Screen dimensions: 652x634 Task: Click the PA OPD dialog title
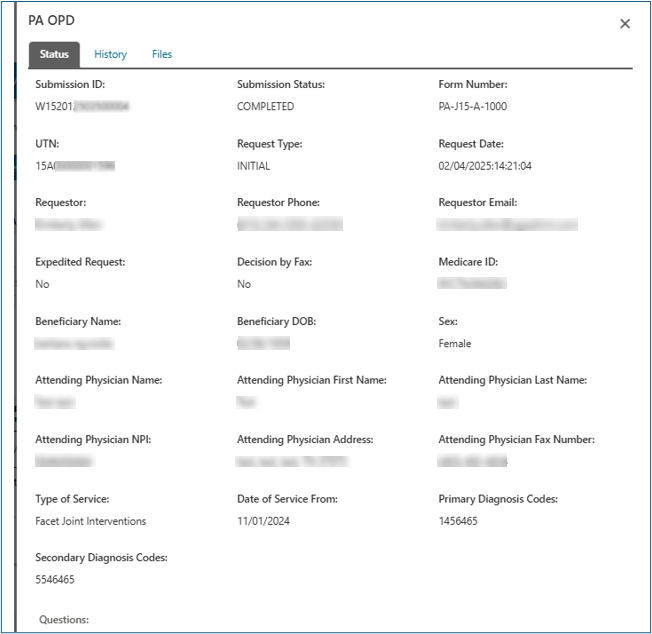click(x=51, y=21)
